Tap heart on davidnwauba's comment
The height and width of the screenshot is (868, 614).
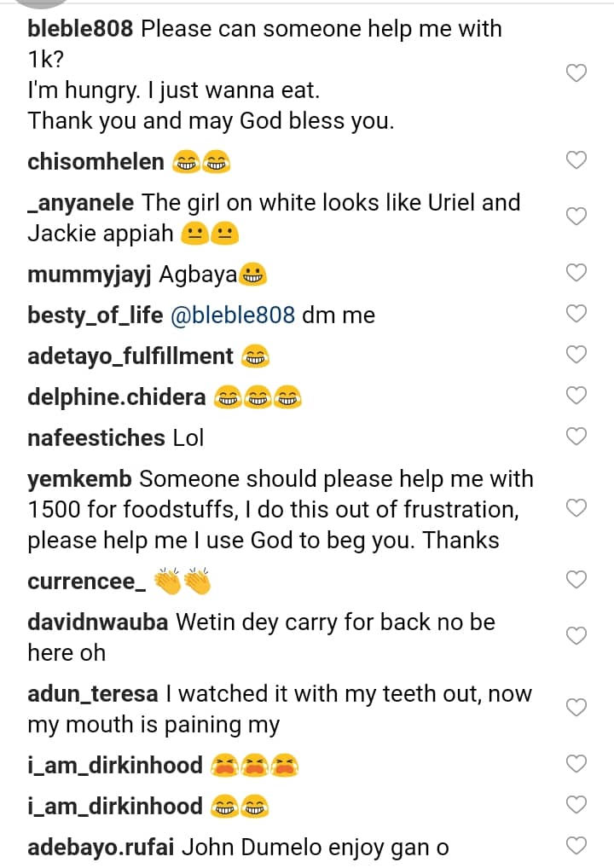pos(576,636)
